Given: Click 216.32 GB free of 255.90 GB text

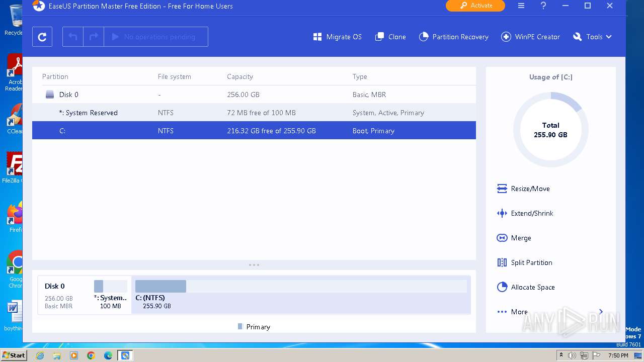Looking at the screenshot, I should (271, 131).
